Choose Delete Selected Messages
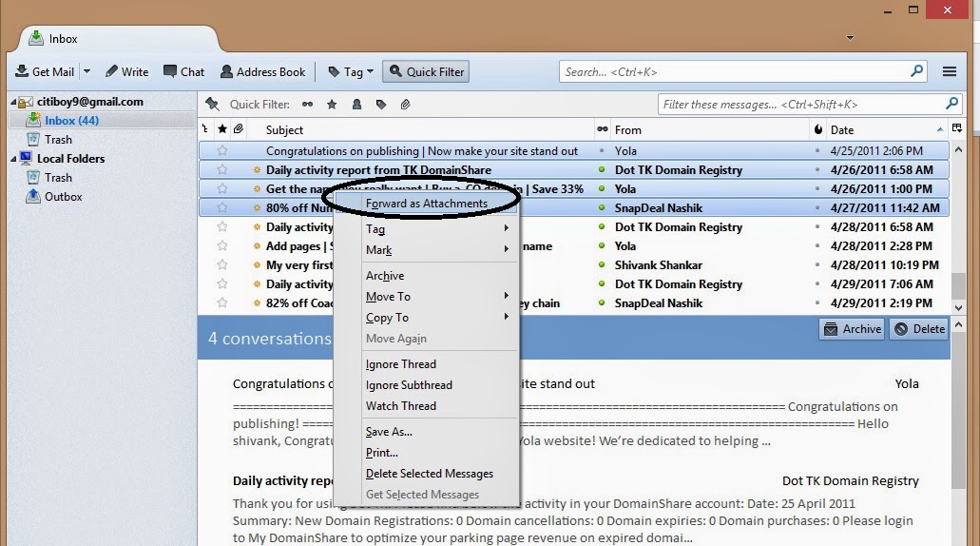The height and width of the screenshot is (546, 980). pyautogui.click(x=426, y=474)
